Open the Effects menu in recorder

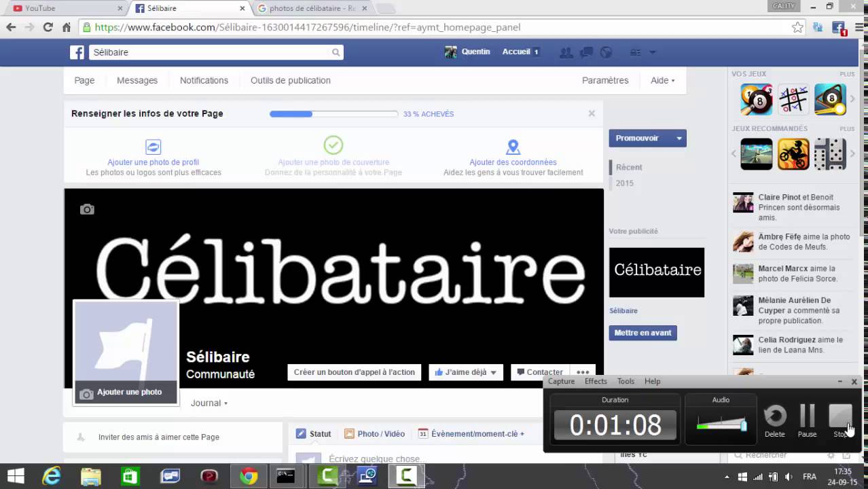click(x=596, y=381)
